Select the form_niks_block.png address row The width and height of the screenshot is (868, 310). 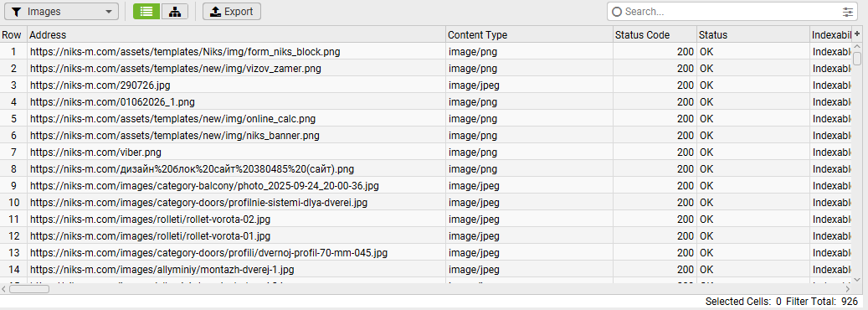(426, 52)
